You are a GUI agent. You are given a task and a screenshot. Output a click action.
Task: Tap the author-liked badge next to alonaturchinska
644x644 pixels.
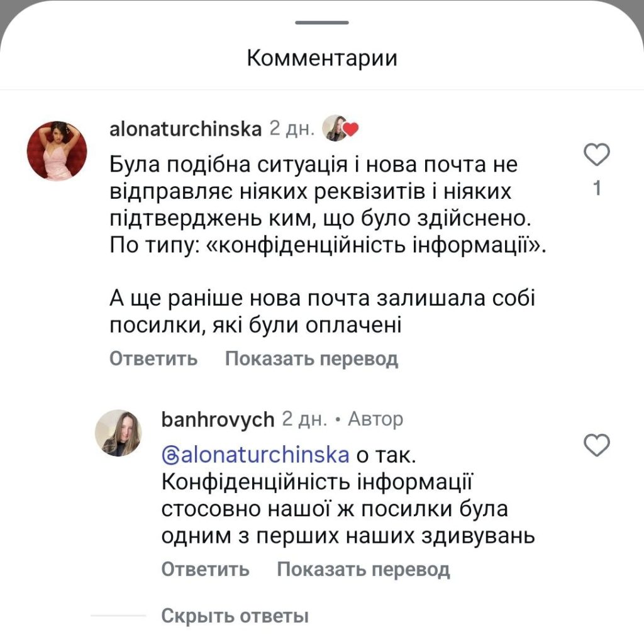click(340, 128)
